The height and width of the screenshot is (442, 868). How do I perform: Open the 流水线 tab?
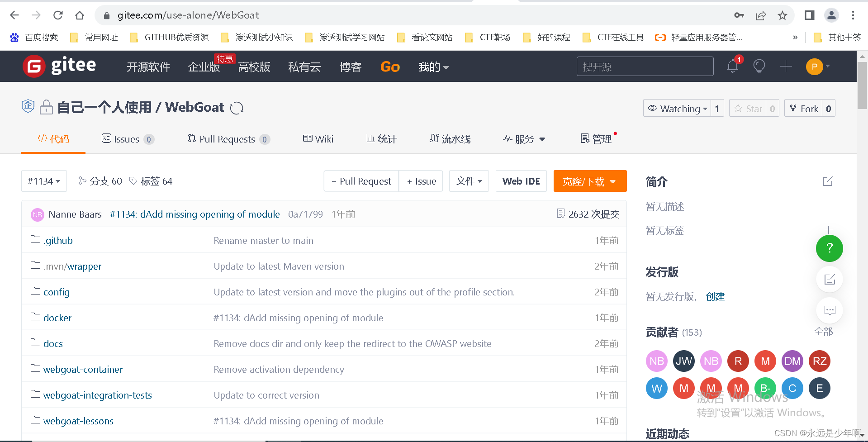pos(450,139)
